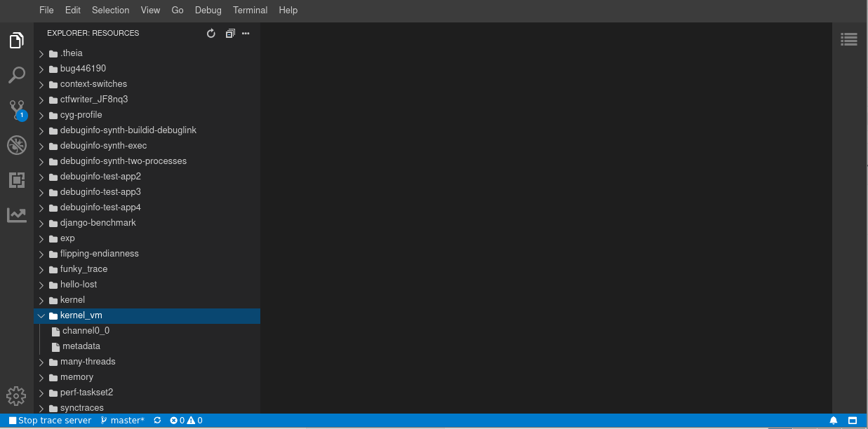Click the sync changes icon next to master*
This screenshot has width=868, height=429.
[x=157, y=420]
